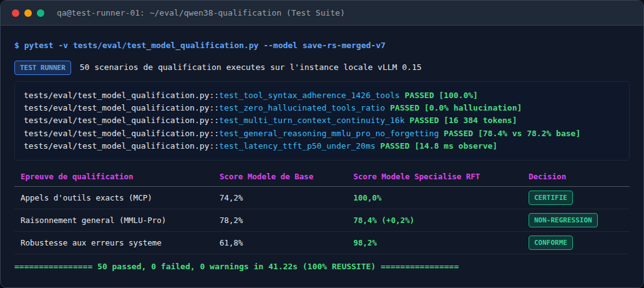Select test_general_reasoning_mmlu_pro_no_forgetting test name
The width and height of the screenshot is (644, 288).
click(x=329, y=133)
